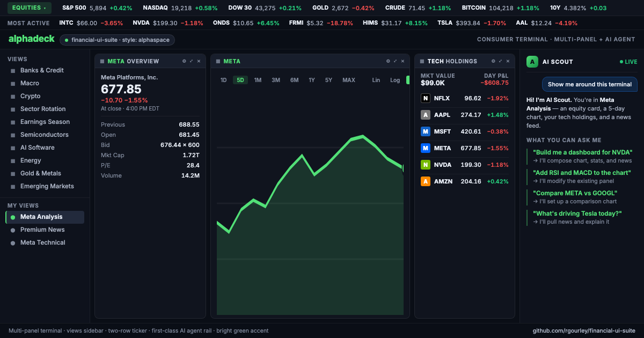Close the Tech Holdings panel

pos(508,61)
